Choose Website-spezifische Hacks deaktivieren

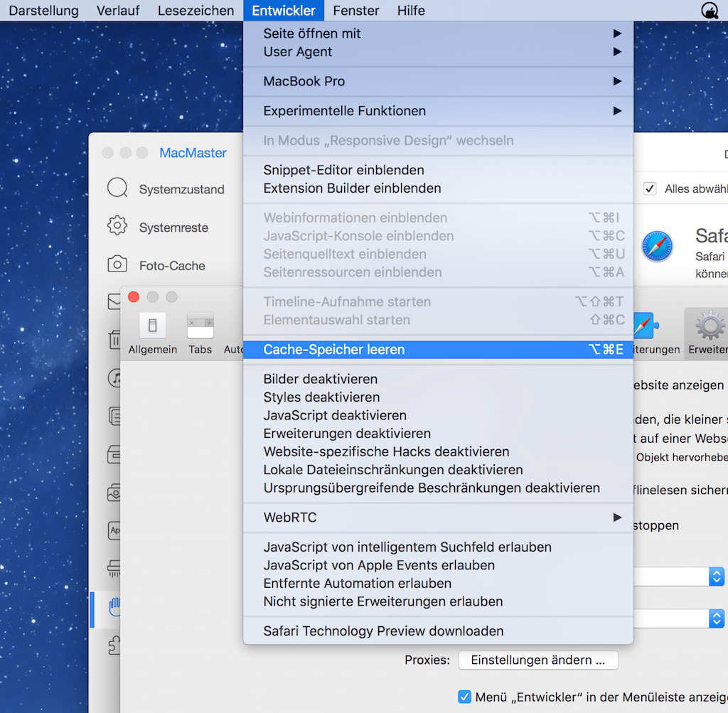[438, 451]
